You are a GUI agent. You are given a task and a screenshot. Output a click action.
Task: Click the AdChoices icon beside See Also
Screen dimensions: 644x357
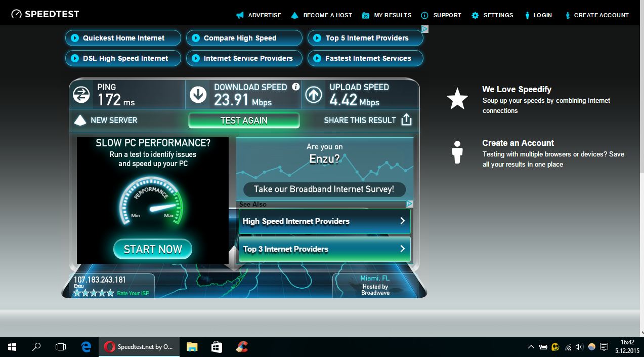click(410, 204)
